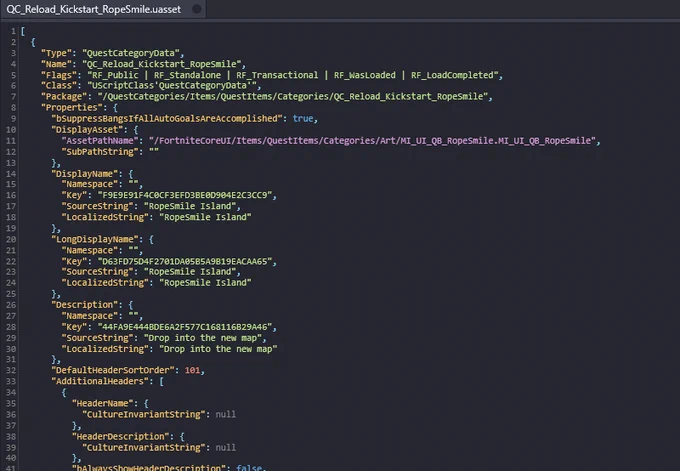Click the "Properties" key

[x=72, y=108]
